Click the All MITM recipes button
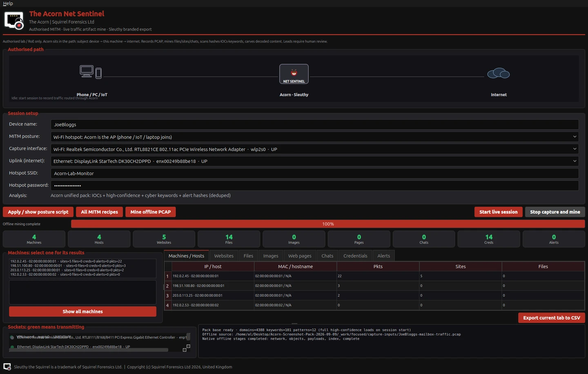 (x=99, y=212)
